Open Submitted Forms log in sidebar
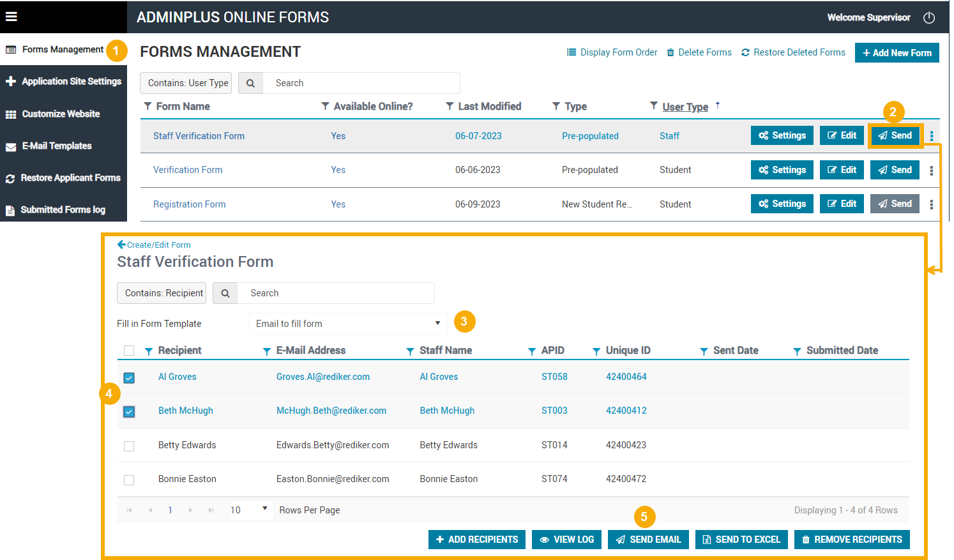The image size is (954, 560). click(63, 209)
